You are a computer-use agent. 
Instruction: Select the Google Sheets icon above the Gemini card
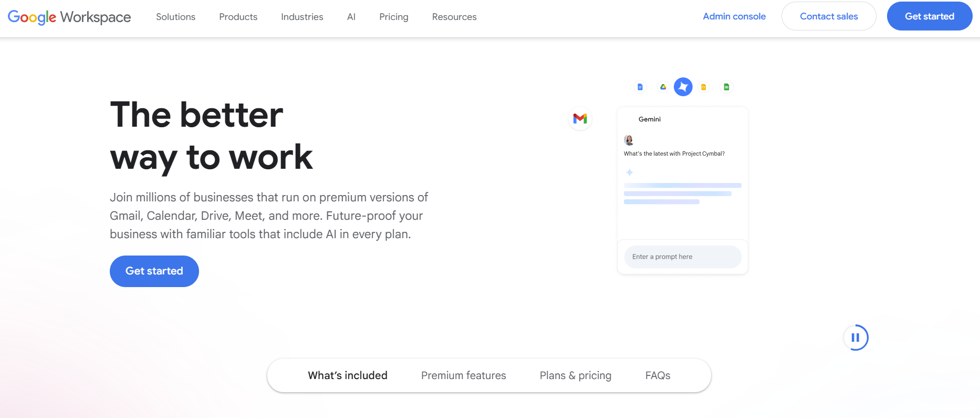726,87
